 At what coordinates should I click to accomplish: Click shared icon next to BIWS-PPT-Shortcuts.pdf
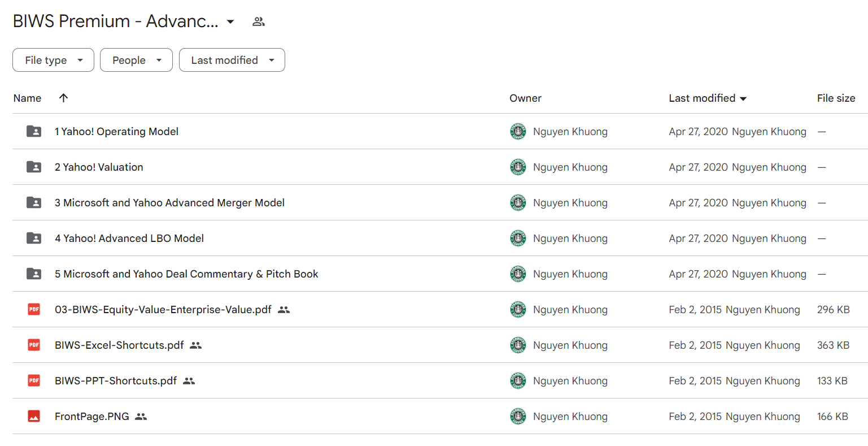(x=189, y=381)
